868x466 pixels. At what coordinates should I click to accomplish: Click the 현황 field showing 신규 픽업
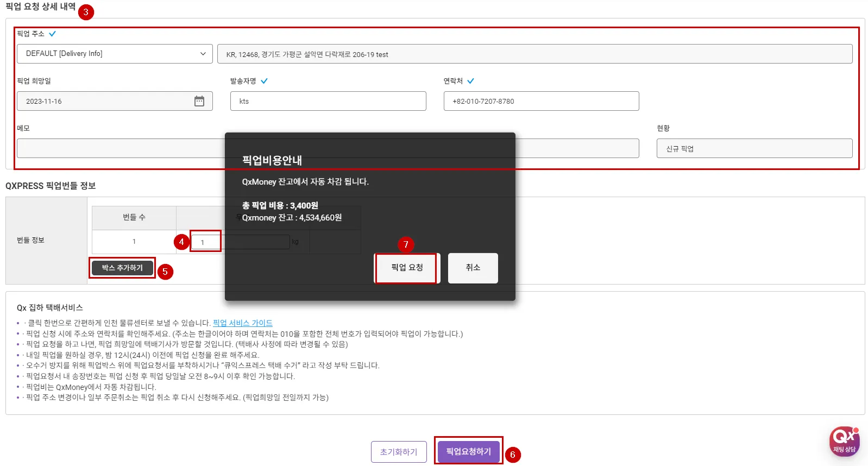pyautogui.click(x=754, y=148)
